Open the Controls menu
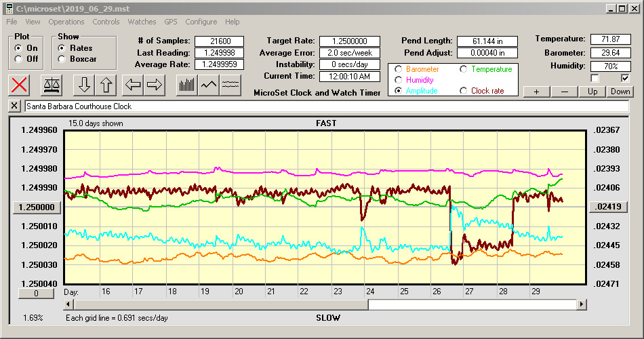 106,22
